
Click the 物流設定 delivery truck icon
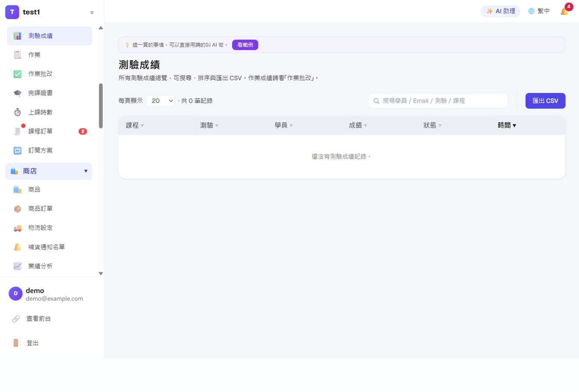click(x=18, y=228)
